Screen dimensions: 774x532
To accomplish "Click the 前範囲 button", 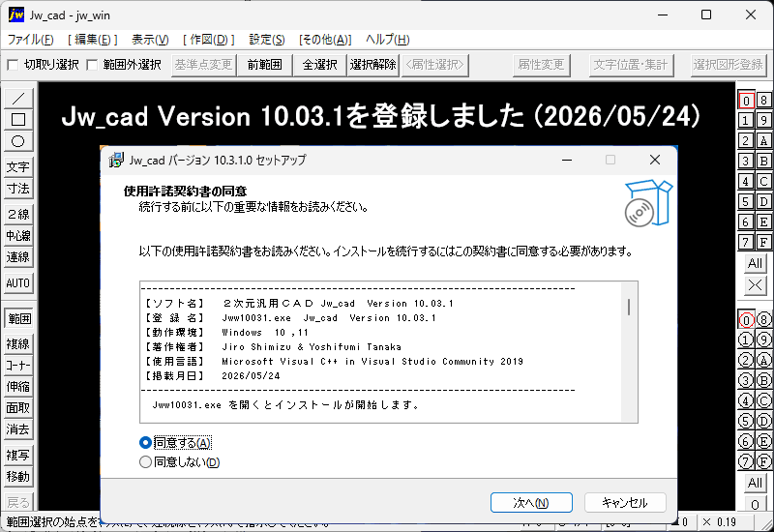I will 264,65.
